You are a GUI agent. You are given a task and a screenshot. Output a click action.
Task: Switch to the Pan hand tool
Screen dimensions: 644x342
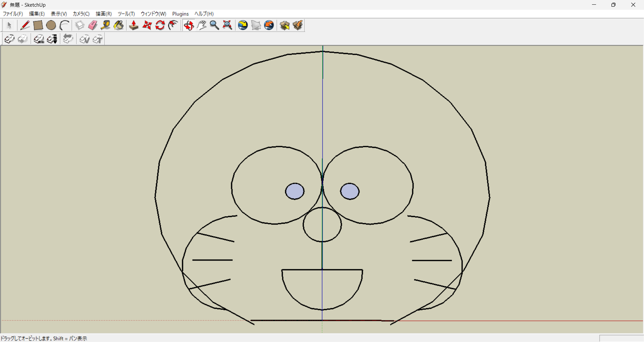coord(202,25)
